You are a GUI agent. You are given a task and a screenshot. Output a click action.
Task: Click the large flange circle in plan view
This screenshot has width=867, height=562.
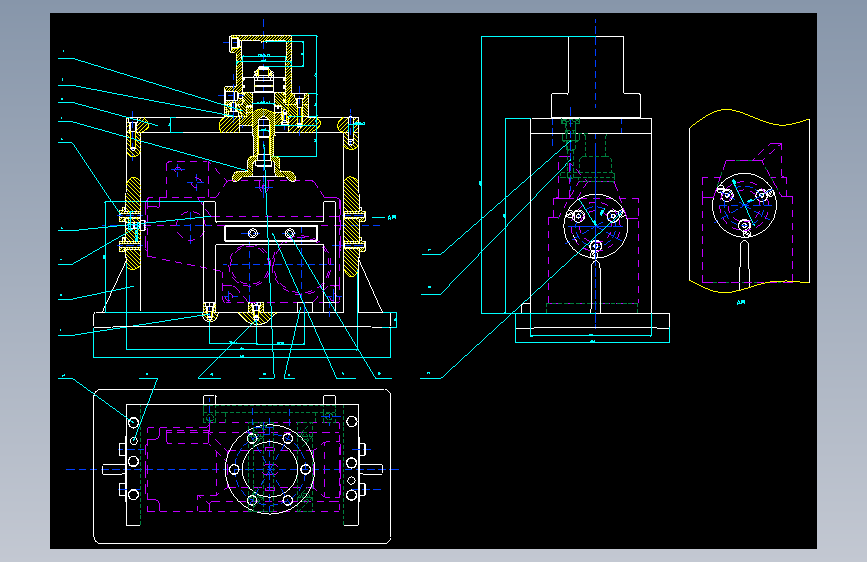tap(270, 469)
